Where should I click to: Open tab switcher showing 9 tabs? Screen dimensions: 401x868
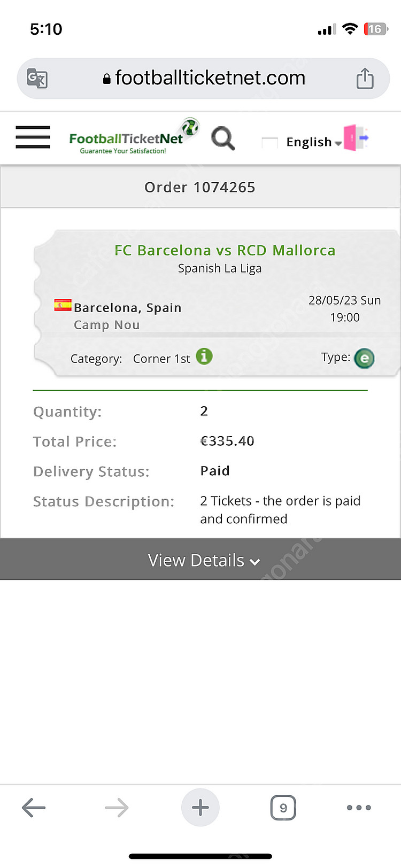coord(283,808)
